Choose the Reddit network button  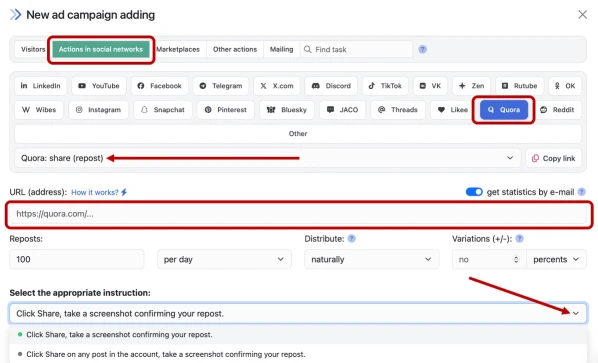pos(557,110)
